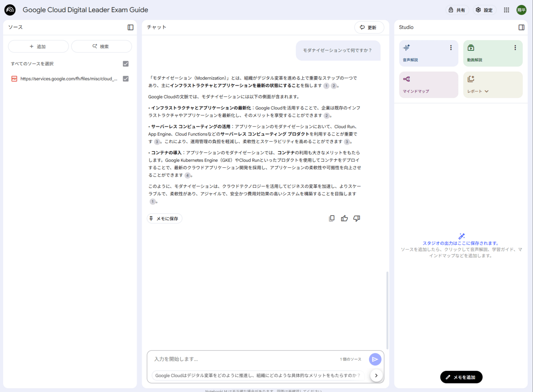The image size is (533, 392).
Task: Click the chat panel scrollbar
Action: tap(387, 310)
